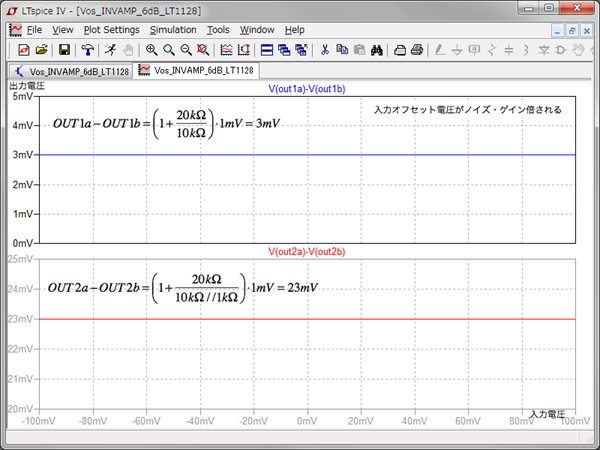Screen dimensions: 600x450
Task: Open the Plot Settings menu
Action: click(111, 30)
